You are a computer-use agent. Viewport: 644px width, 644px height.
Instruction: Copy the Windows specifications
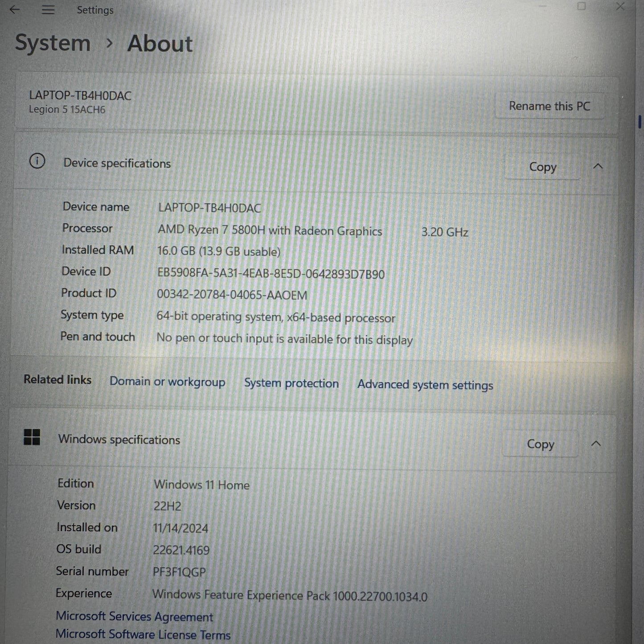point(540,444)
